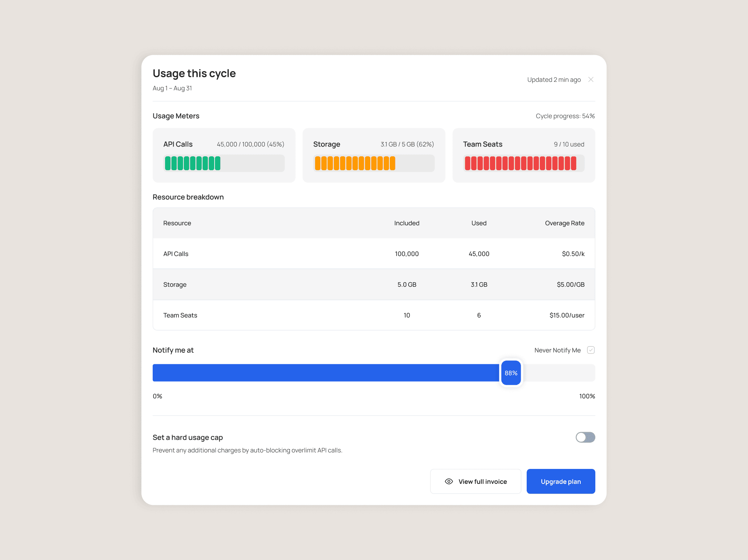
Task: Click the $0.50/k overage rate cell
Action: coord(573,254)
